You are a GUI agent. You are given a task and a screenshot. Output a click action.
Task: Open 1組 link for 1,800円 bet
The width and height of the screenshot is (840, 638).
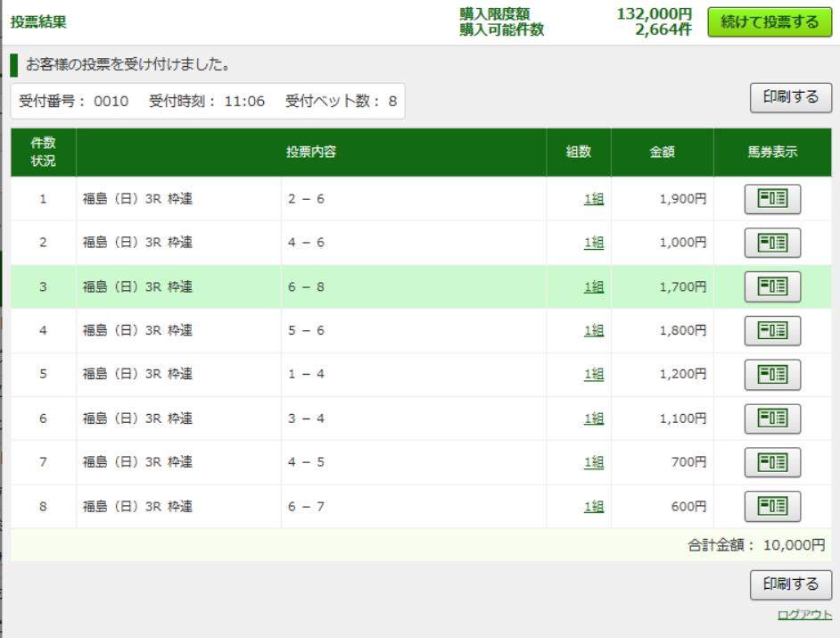pos(594,330)
